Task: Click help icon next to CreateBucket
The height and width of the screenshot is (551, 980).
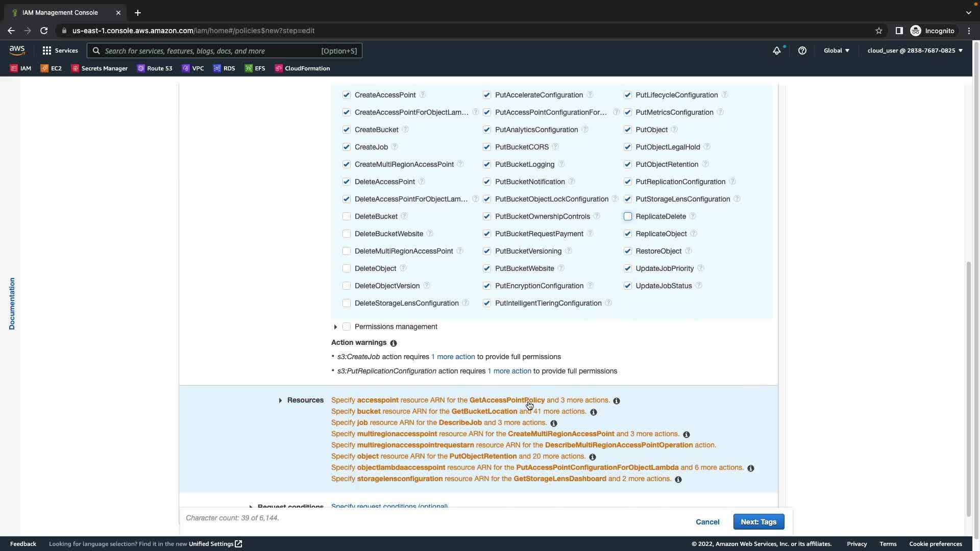Action: [405, 130]
